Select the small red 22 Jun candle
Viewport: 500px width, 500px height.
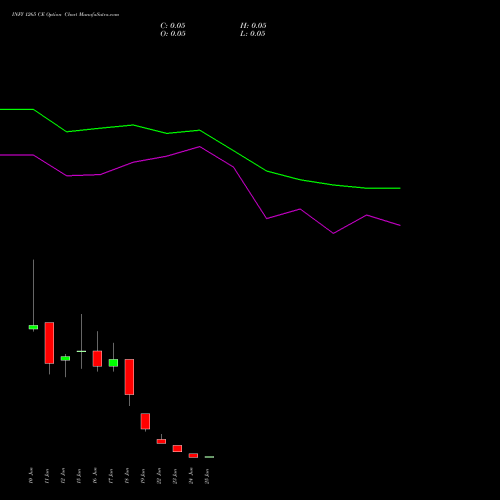pos(161,441)
